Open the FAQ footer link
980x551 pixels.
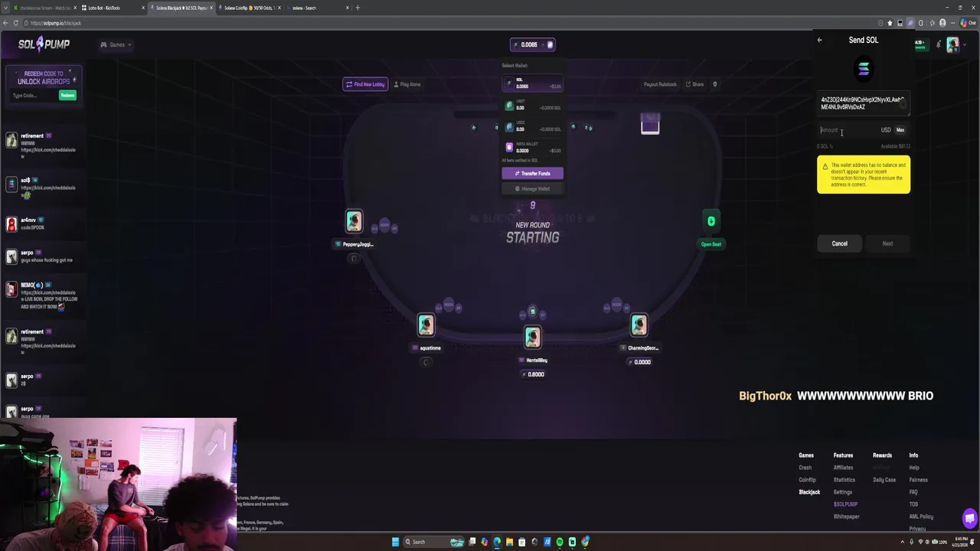913,492
